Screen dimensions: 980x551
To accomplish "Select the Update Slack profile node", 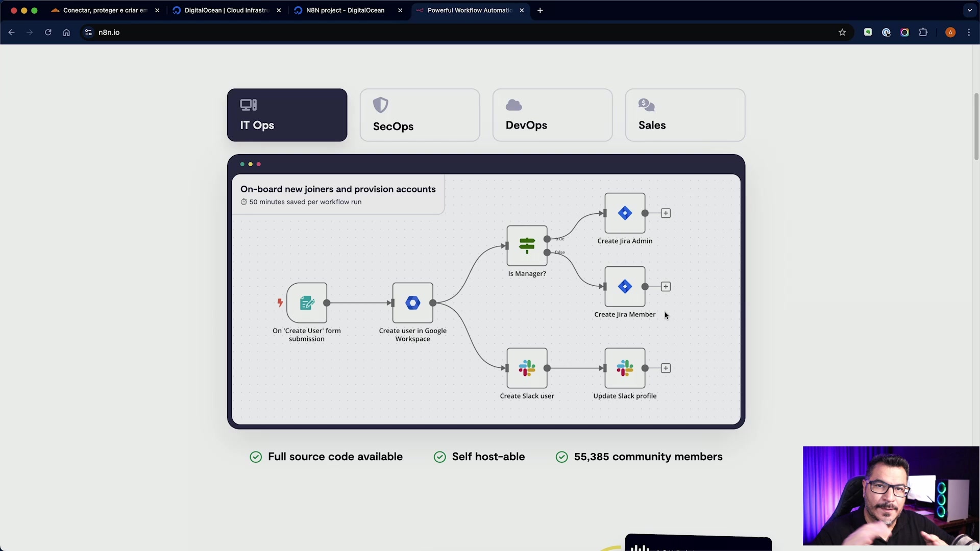I will click(625, 368).
